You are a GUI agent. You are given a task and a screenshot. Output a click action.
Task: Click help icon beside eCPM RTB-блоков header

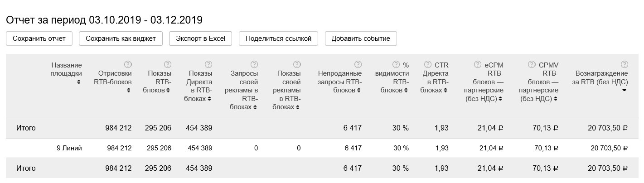click(478, 64)
